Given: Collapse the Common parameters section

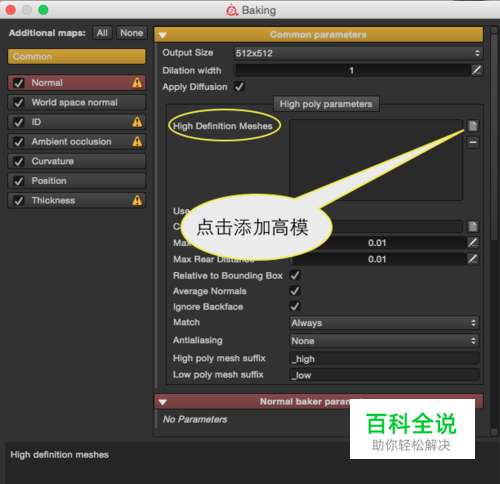Looking at the screenshot, I should pos(163,35).
